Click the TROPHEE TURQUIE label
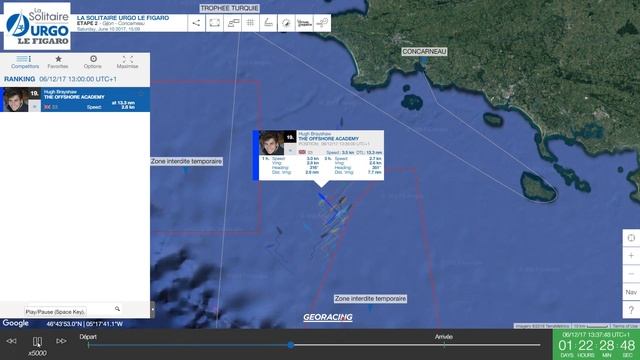640x360 pixels. pyautogui.click(x=229, y=8)
